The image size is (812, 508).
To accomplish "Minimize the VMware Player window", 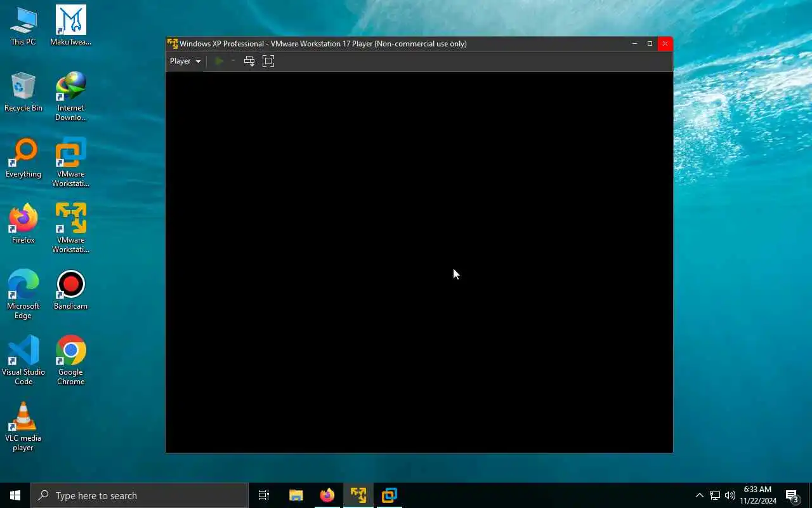I will coord(634,44).
